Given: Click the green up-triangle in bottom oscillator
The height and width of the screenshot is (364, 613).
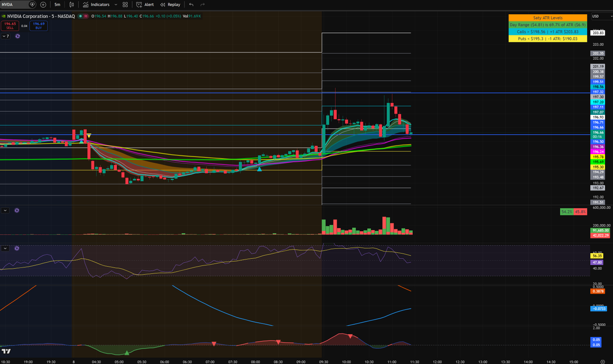Looking at the screenshot, I should tap(127, 353).
